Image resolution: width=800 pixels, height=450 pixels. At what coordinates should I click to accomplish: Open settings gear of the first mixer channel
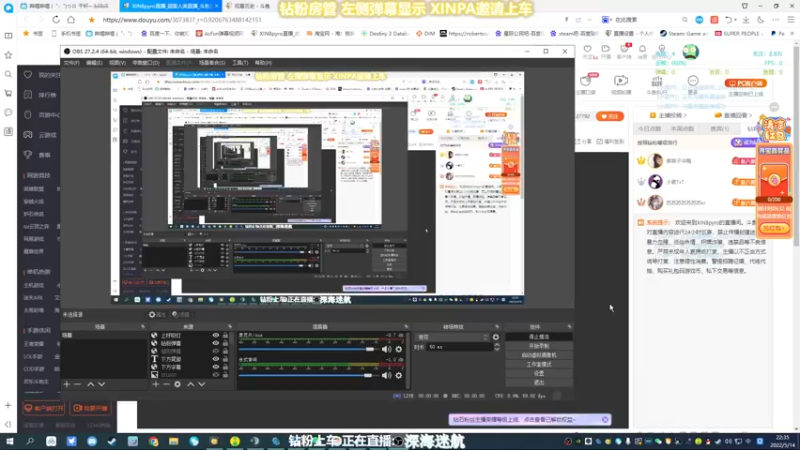tap(399, 349)
